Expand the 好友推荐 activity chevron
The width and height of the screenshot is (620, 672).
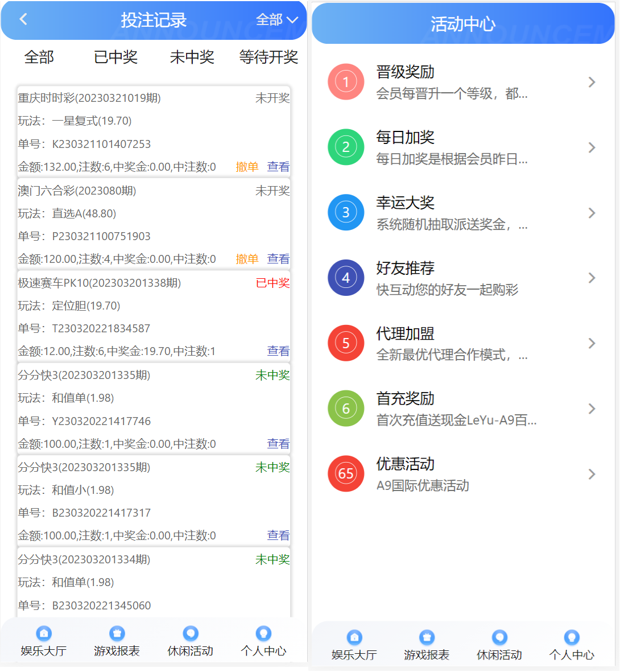592,278
